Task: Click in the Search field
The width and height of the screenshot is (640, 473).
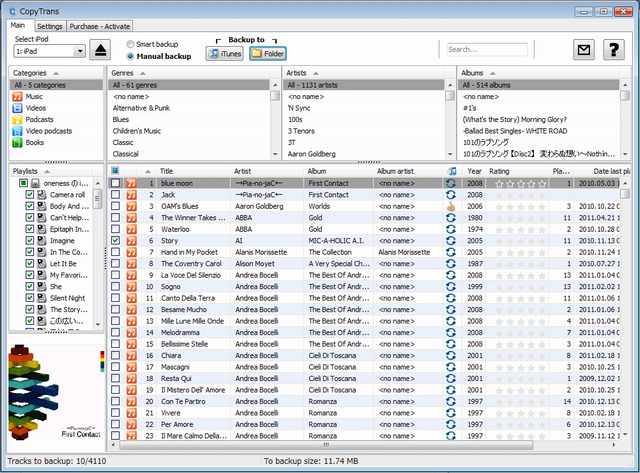Action: (487, 49)
